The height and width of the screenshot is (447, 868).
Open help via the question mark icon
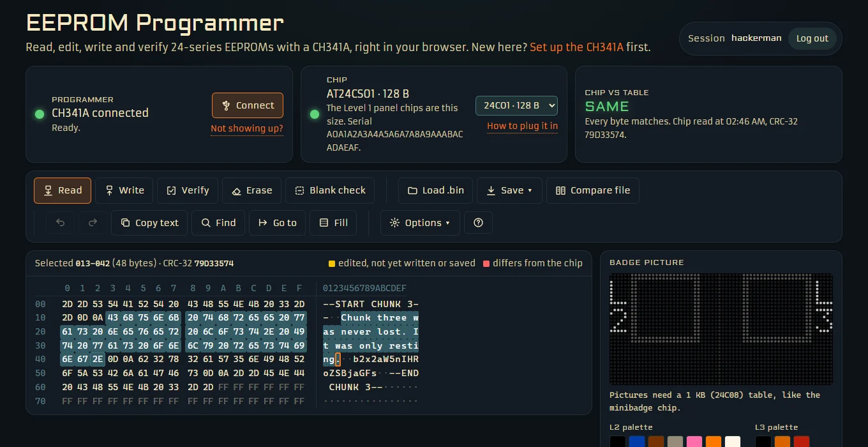click(479, 223)
